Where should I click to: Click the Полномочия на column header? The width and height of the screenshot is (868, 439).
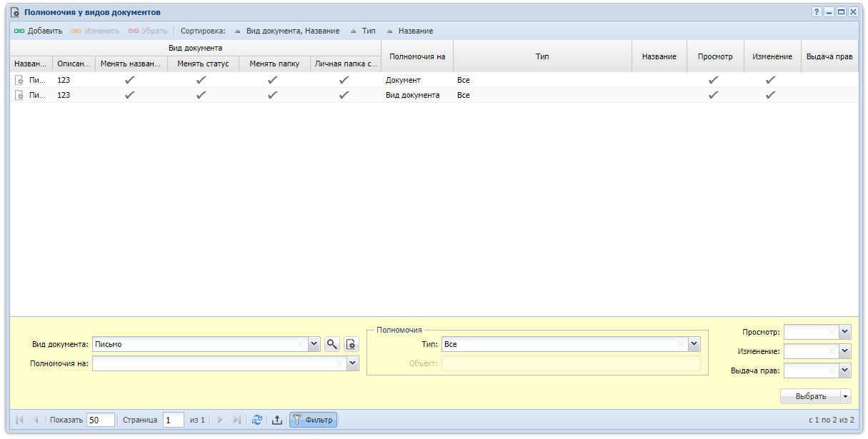pos(417,56)
